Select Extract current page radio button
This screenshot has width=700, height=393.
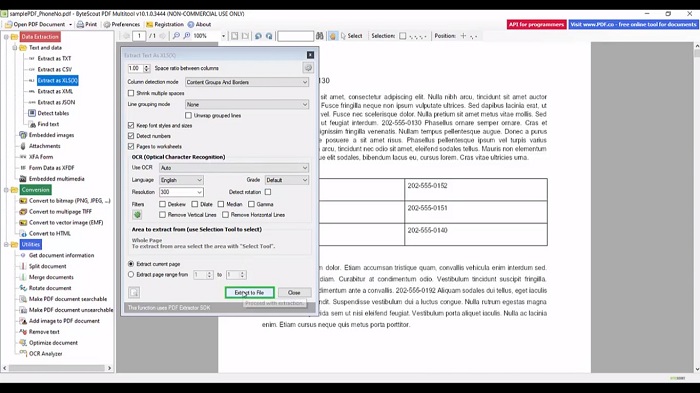pos(131,264)
